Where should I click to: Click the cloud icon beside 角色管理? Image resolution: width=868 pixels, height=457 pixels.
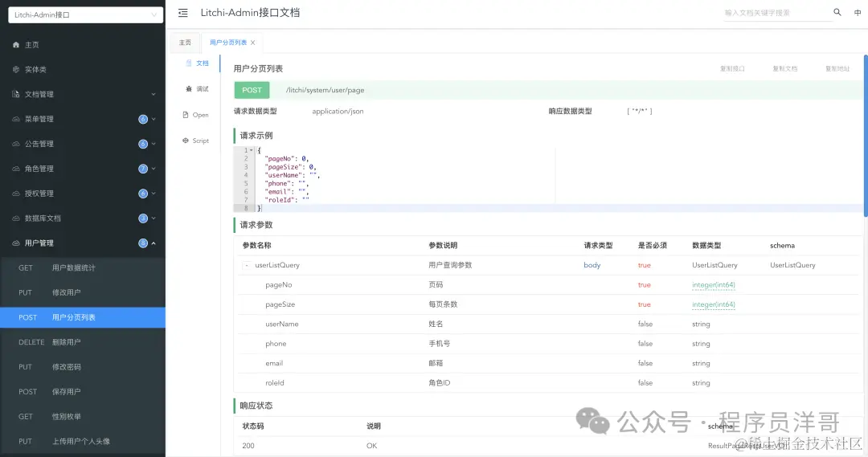pos(16,169)
